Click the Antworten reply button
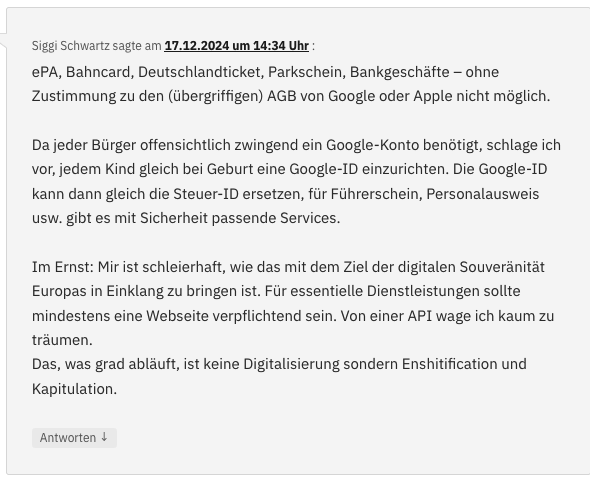Image resolution: width=590 pixels, height=487 pixels. [74, 438]
